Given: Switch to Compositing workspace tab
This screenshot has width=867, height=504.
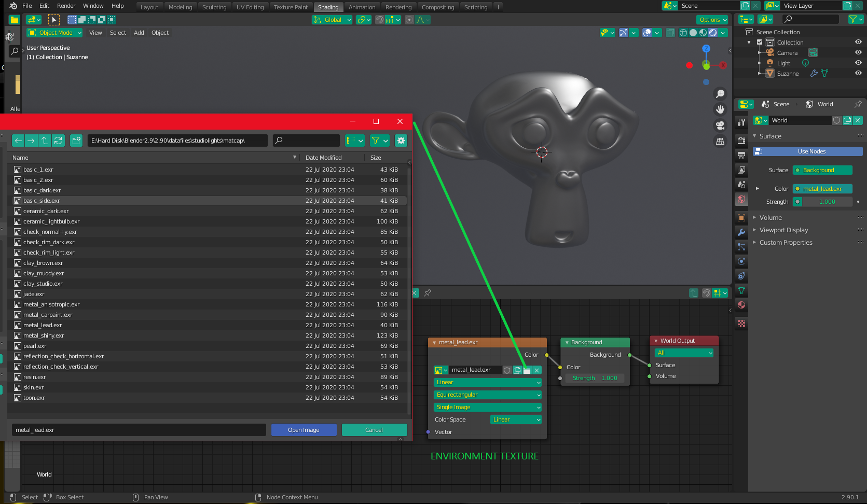Looking at the screenshot, I should (437, 7).
